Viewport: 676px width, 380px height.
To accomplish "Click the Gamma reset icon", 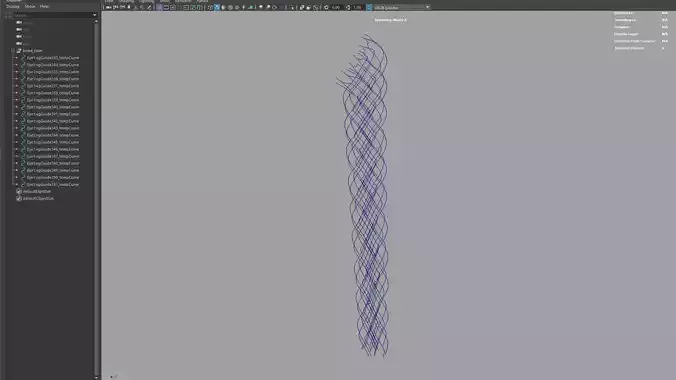I will pos(348,7).
